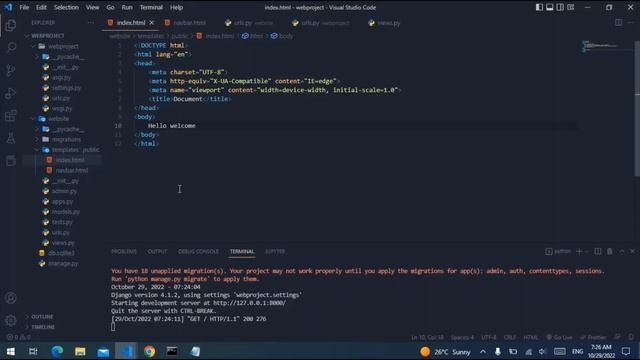The width and height of the screenshot is (640, 360).
Task: Open Google Chrome from taskbar
Action: [x=149, y=351]
